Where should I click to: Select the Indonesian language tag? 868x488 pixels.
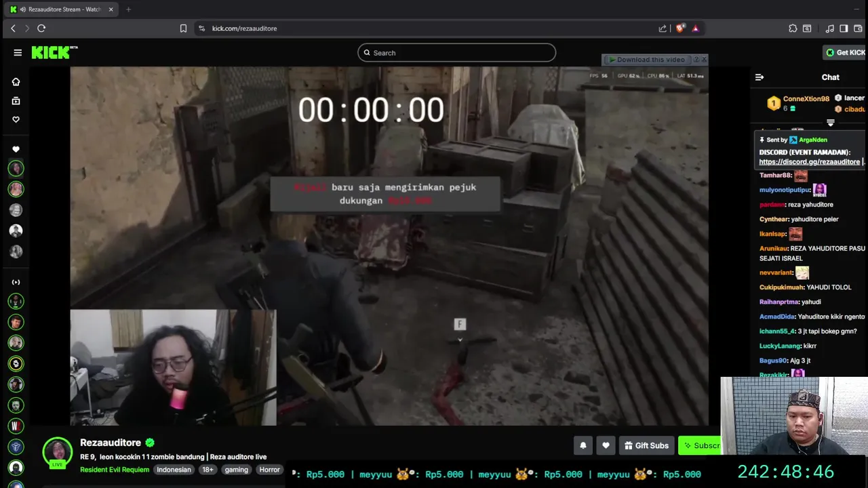pos(174,470)
